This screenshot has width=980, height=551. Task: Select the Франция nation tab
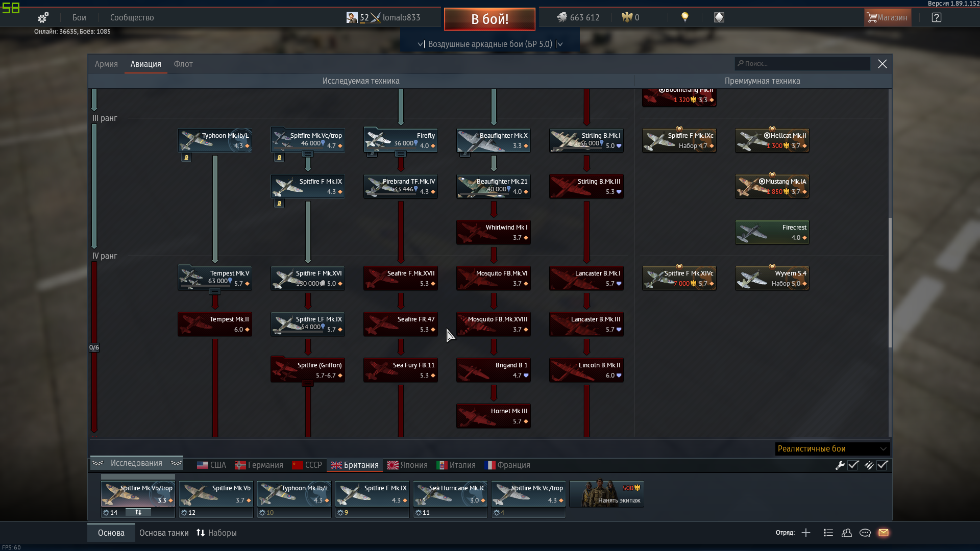pos(507,465)
